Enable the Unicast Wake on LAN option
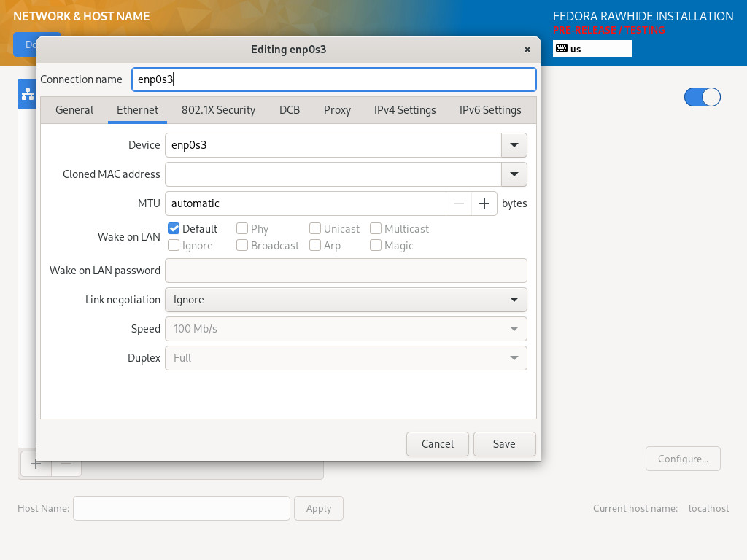 coord(315,228)
